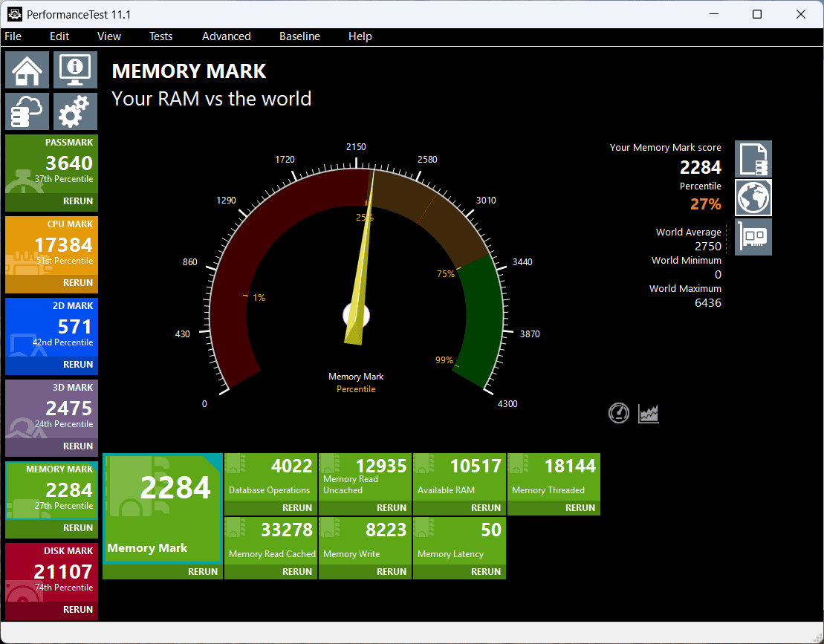Screen dimensions: 824x644
Task: Open the Tests menu
Action: point(160,36)
